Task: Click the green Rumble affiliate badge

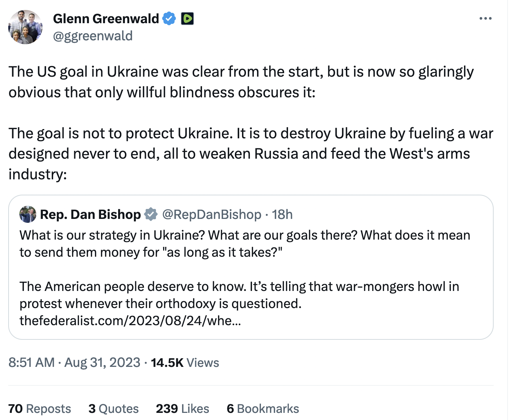Action: tap(187, 19)
